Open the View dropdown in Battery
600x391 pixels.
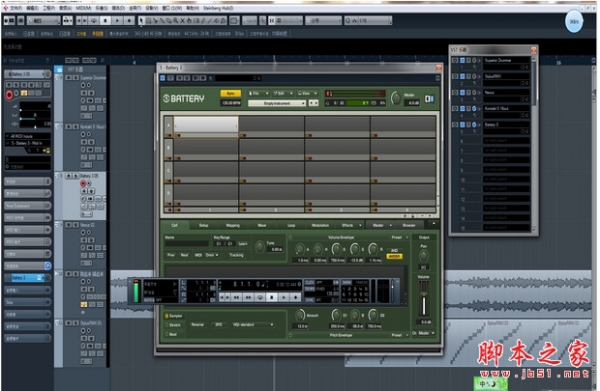pyautogui.click(x=307, y=93)
